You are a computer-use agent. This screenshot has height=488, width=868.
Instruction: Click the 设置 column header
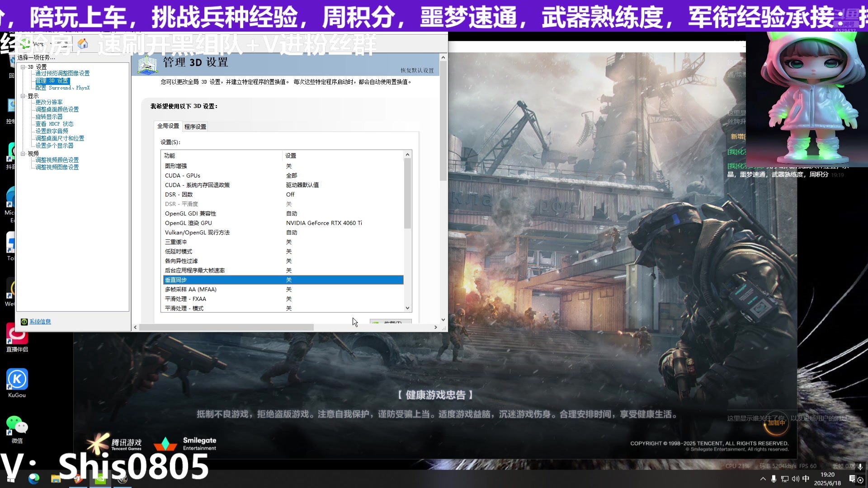[343, 155]
